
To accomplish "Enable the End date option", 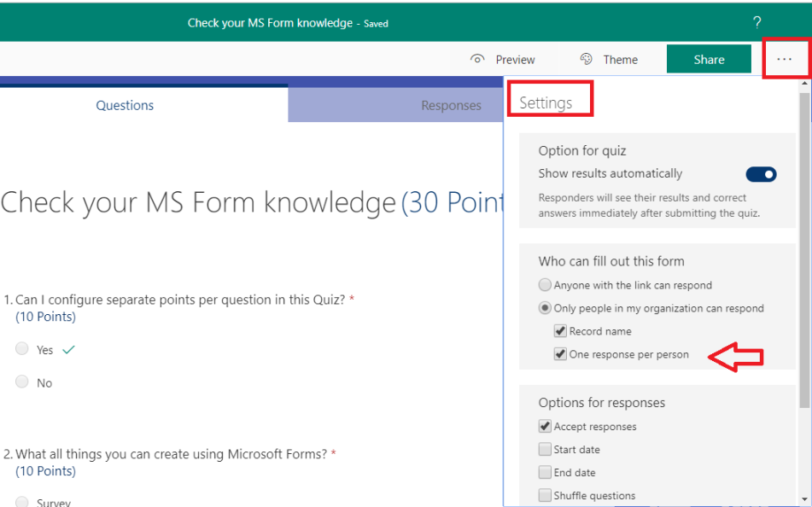I will click(545, 472).
